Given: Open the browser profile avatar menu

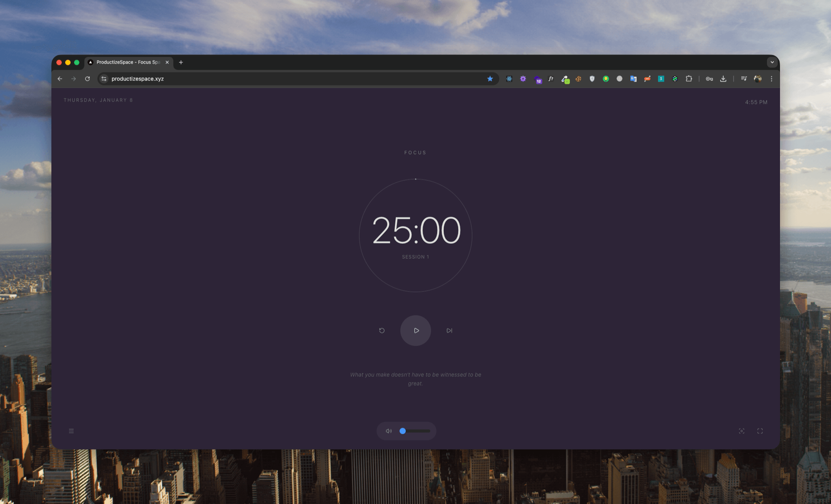Looking at the screenshot, I should (757, 79).
